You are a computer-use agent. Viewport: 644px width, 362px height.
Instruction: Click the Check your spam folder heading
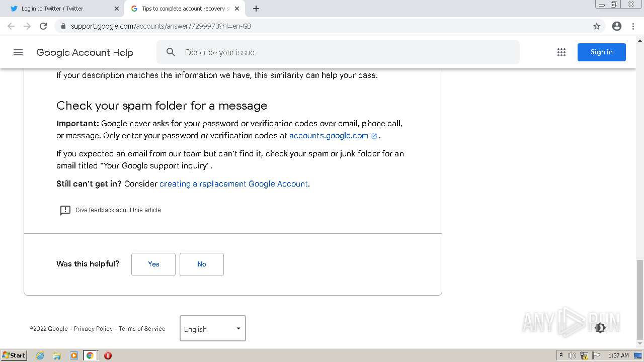click(162, 106)
